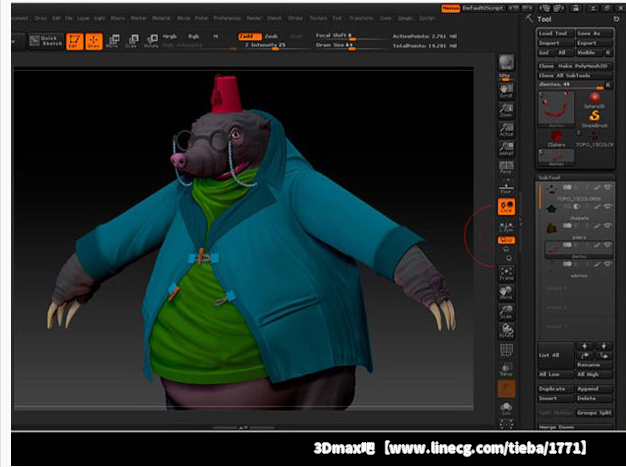Open the Preferences menu
The width and height of the screenshot is (626, 467).
(x=227, y=18)
